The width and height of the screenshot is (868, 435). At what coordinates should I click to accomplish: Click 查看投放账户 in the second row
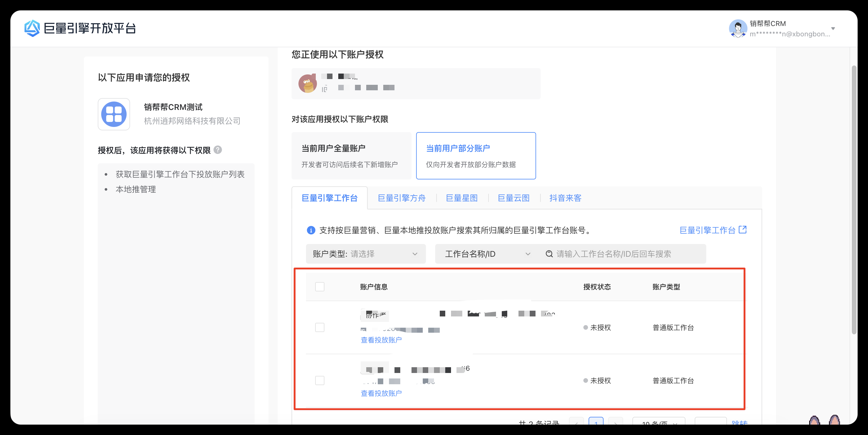point(381,393)
